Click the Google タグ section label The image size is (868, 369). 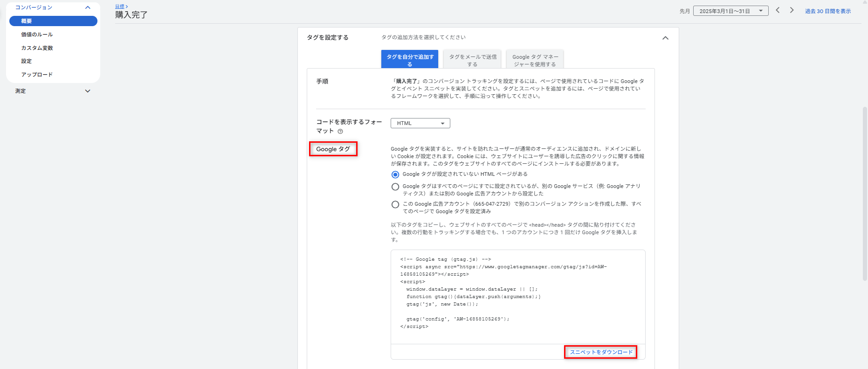(x=333, y=149)
